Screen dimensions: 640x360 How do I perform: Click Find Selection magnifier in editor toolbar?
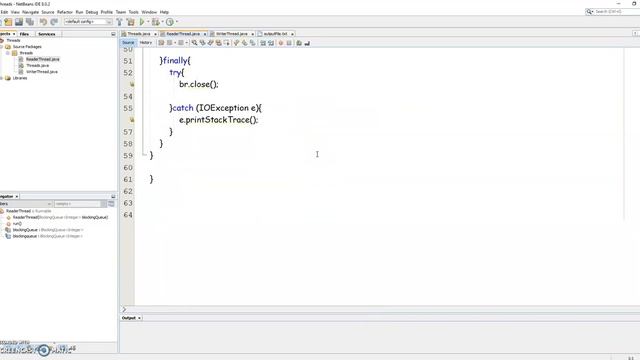pos(195,43)
